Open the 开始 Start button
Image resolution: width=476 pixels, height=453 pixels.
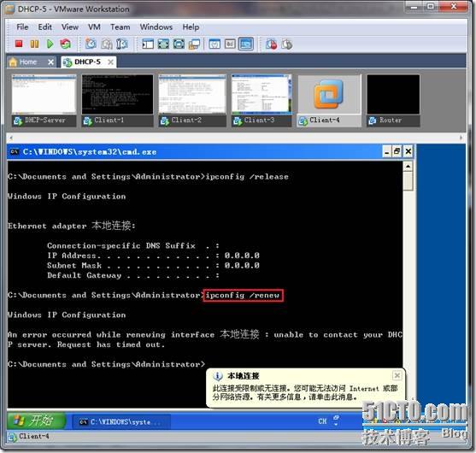click(36, 421)
